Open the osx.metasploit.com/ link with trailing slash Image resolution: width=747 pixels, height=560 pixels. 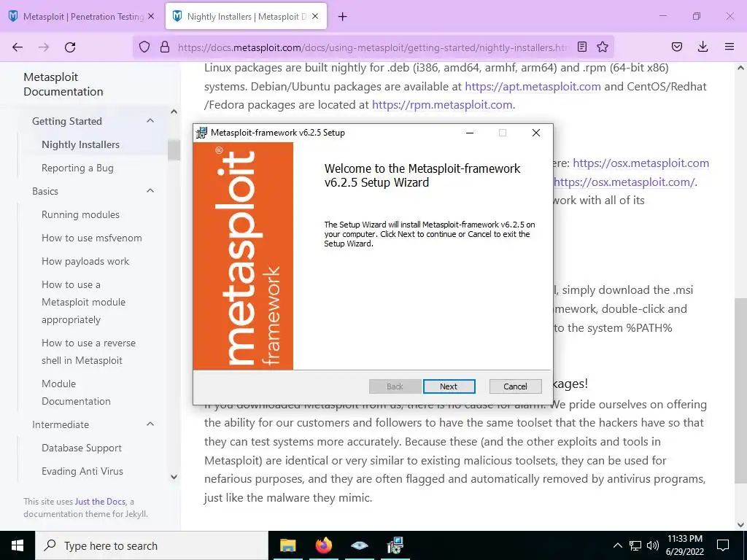tap(624, 182)
